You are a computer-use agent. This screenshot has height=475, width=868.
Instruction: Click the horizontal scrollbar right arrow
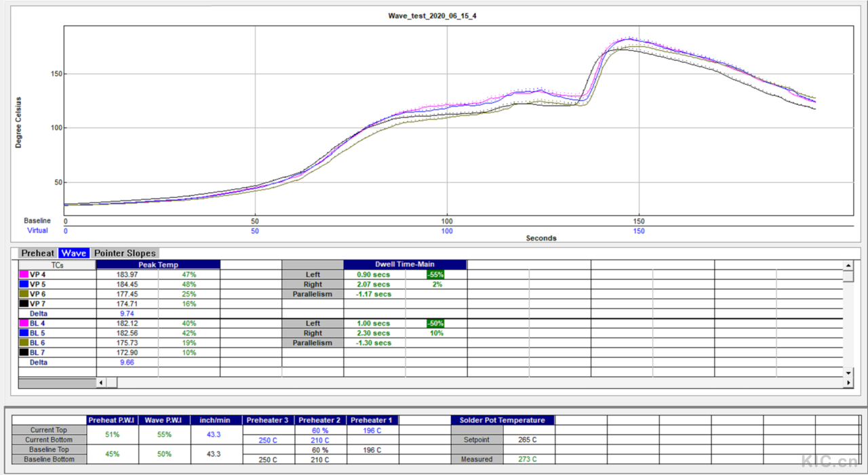point(848,383)
